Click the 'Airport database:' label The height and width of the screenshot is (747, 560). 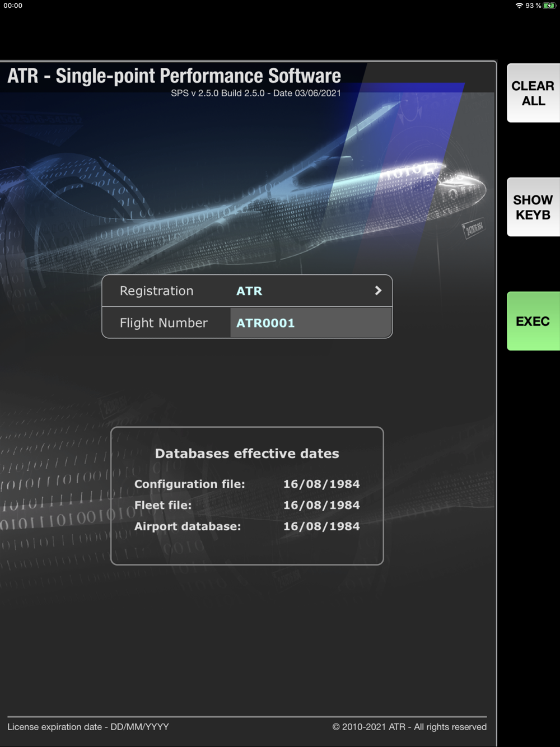pyautogui.click(x=188, y=526)
